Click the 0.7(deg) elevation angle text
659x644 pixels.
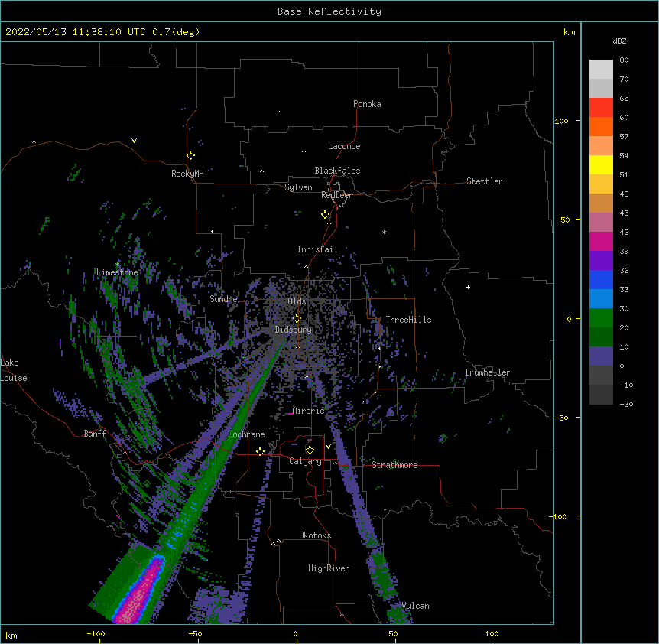(176, 32)
